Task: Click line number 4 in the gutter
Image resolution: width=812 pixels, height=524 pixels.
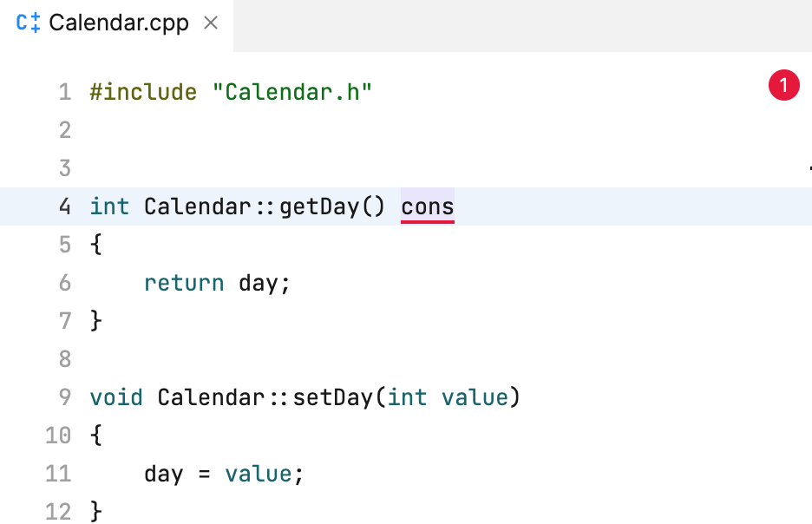Action: [64, 206]
